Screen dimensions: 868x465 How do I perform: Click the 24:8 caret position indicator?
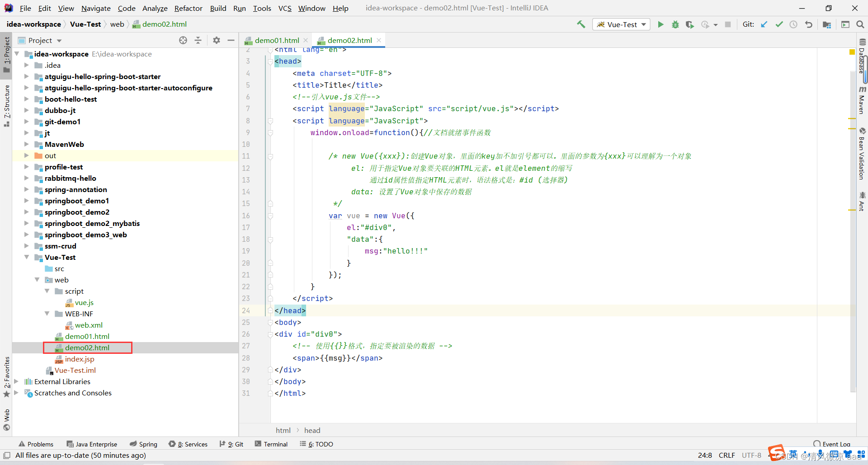tap(705, 456)
